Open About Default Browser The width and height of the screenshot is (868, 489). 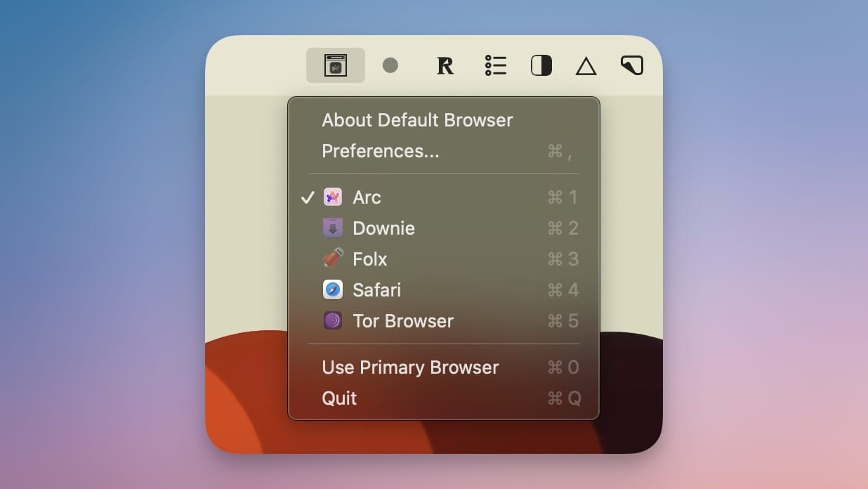[417, 119]
